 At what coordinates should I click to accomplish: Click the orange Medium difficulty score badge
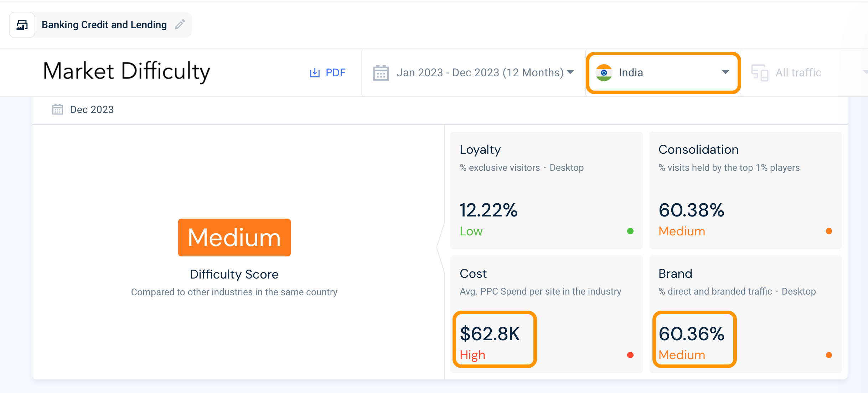point(234,238)
